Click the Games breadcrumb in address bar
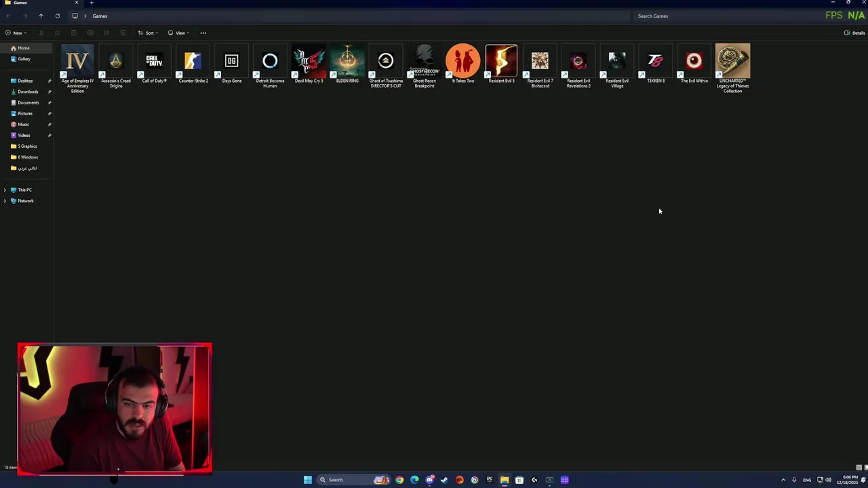This screenshot has height=488, width=868. tap(100, 16)
